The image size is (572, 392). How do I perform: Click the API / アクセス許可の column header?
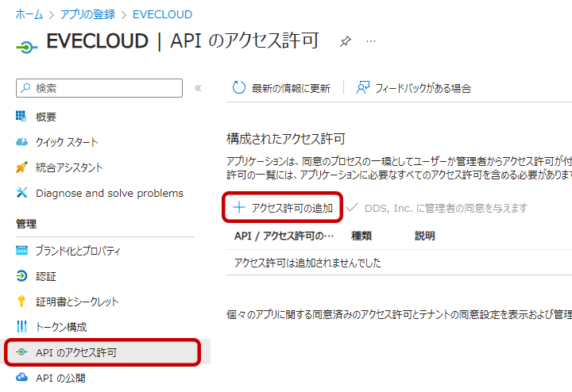coord(284,236)
